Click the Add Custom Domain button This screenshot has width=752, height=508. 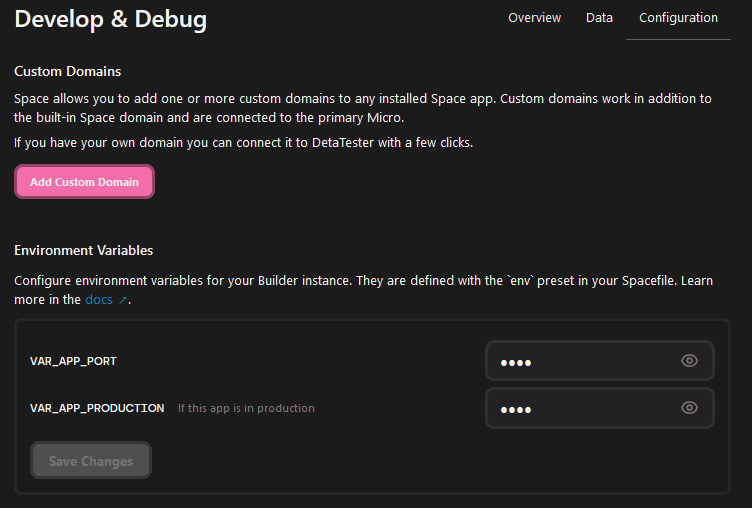(84, 182)
